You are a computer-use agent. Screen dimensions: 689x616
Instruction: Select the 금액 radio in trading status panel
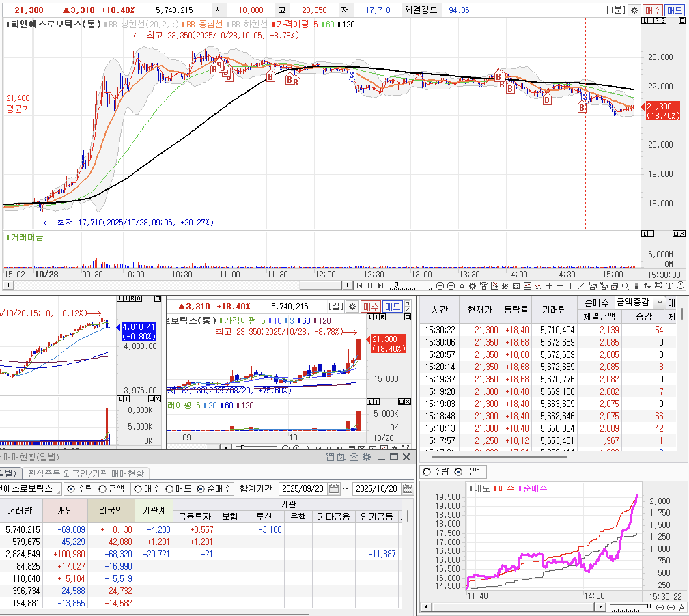click(103, 489)
